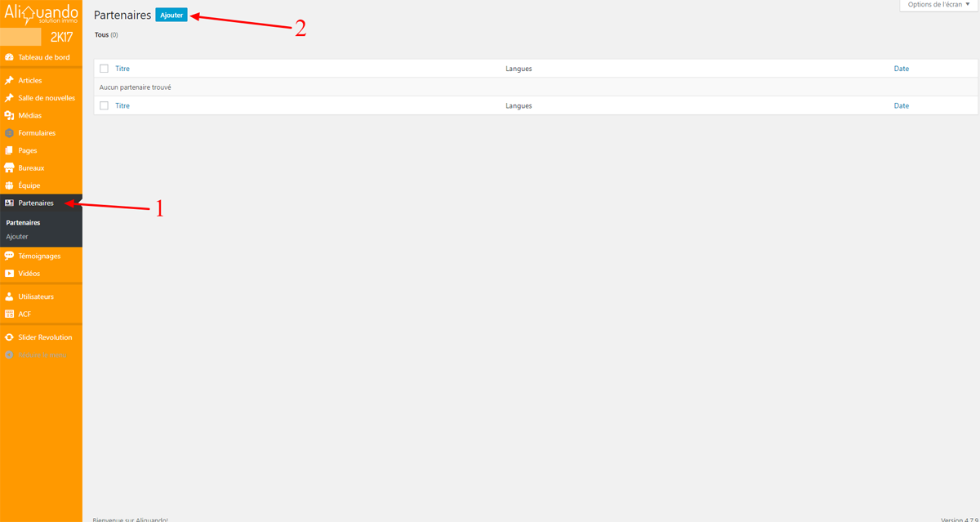Sort by the Titre column header

pyautogui.click(x=122, y=69)
